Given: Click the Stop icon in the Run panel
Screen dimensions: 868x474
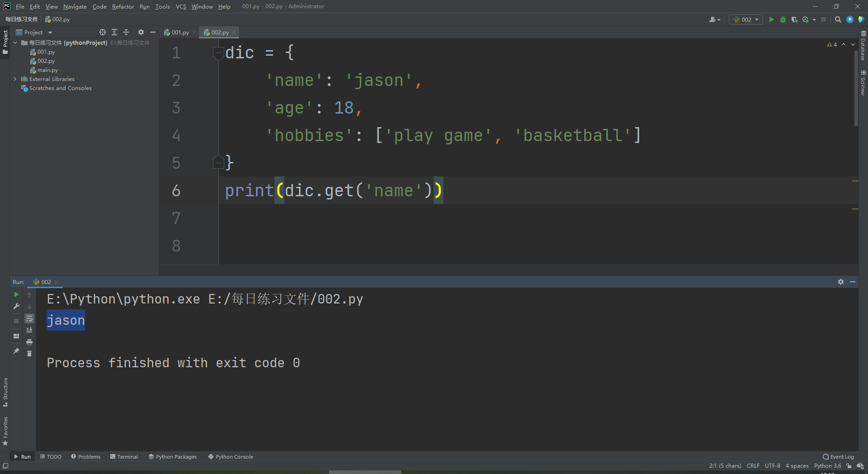Looking at the screenshot, I should coord(16,321).
